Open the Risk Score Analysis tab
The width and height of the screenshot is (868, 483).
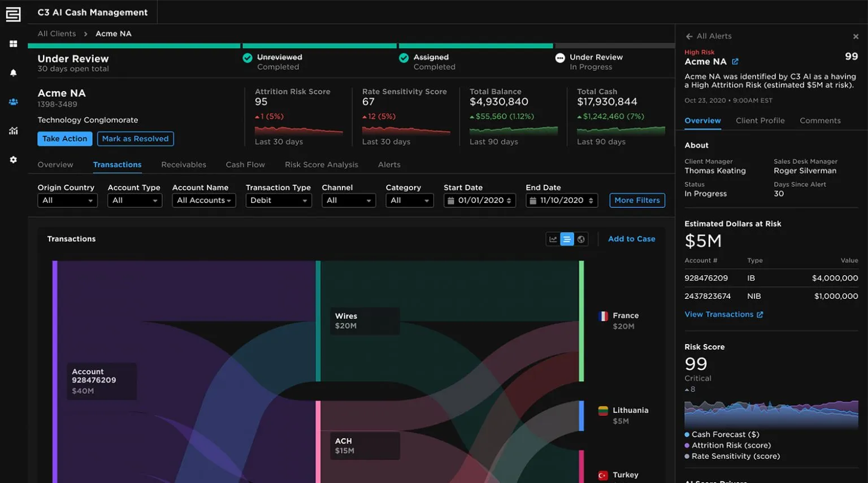322,165
